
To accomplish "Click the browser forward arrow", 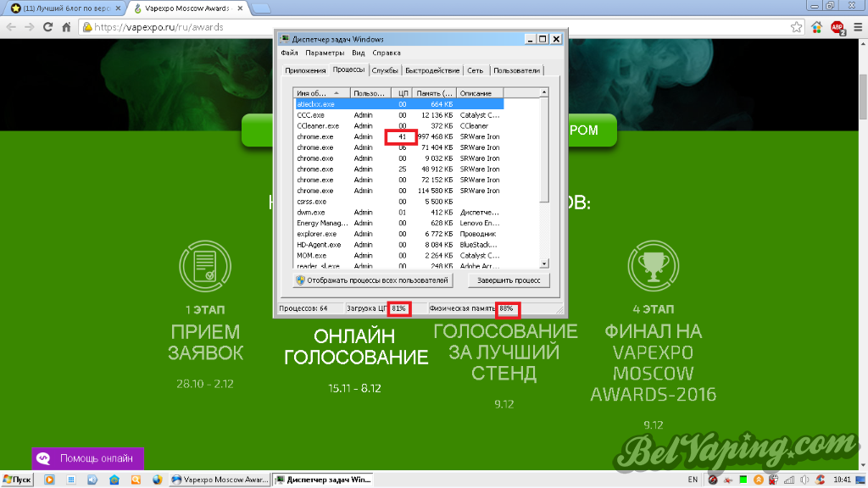I will 30,26.
